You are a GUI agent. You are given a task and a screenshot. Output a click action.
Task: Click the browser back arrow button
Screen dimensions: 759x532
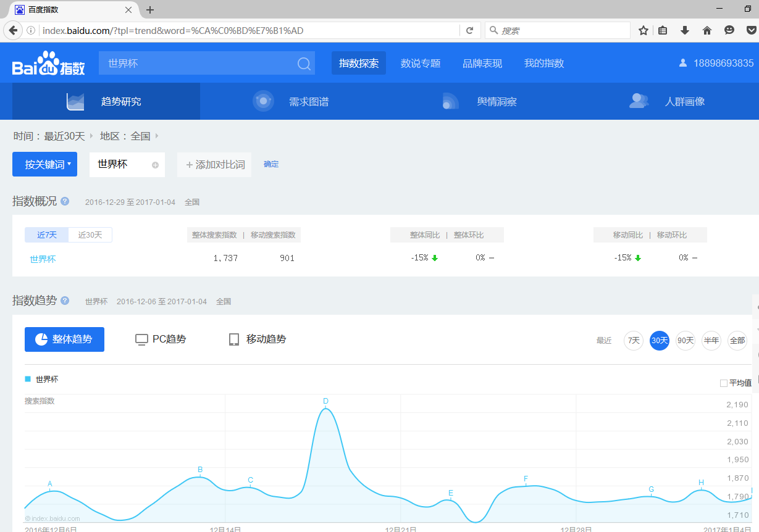[x=12, y=30]
